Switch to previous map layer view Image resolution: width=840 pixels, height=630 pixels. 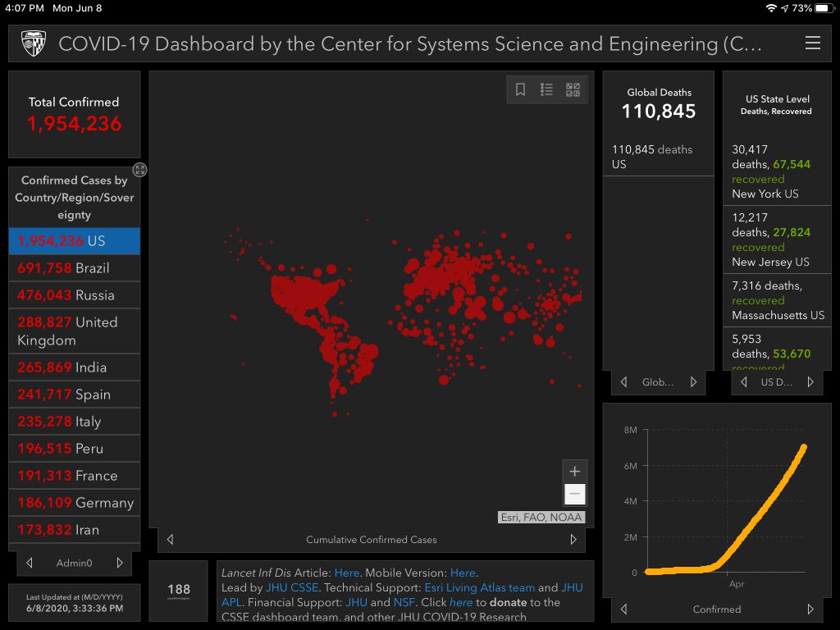coord(170,540)
